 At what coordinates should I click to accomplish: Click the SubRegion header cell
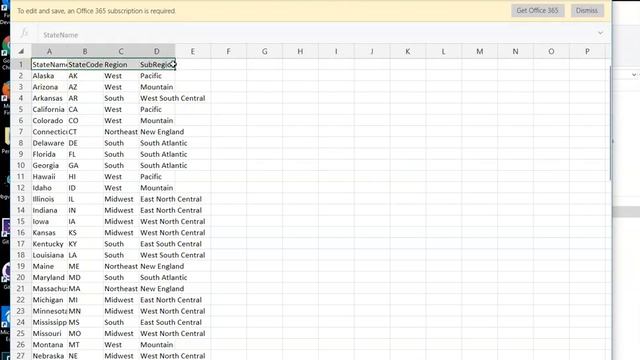point(157,64)
